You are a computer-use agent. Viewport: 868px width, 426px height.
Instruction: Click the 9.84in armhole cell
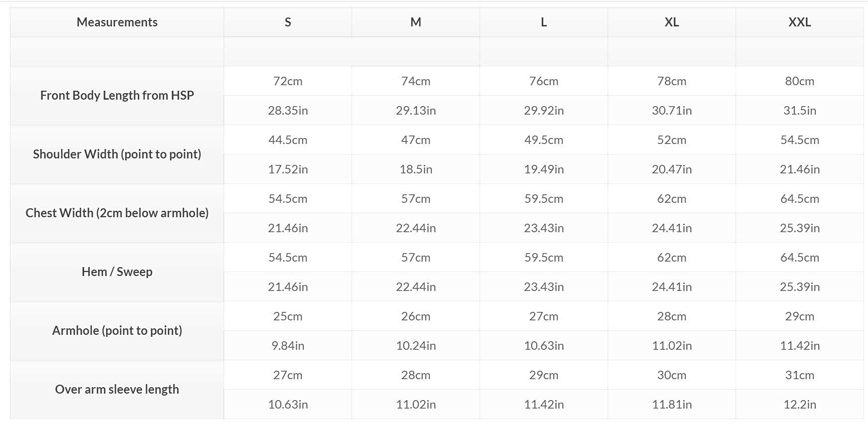pyautogui.click(x=288, y=345)
